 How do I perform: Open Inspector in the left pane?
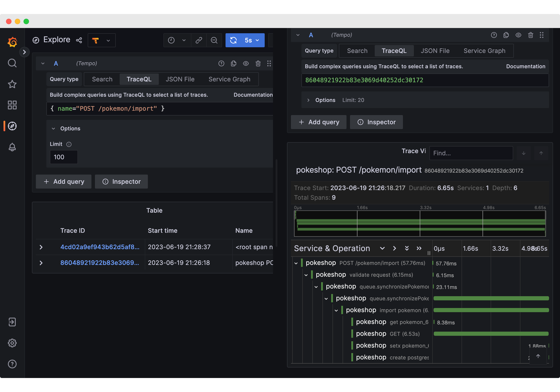(x=121, y=182)
